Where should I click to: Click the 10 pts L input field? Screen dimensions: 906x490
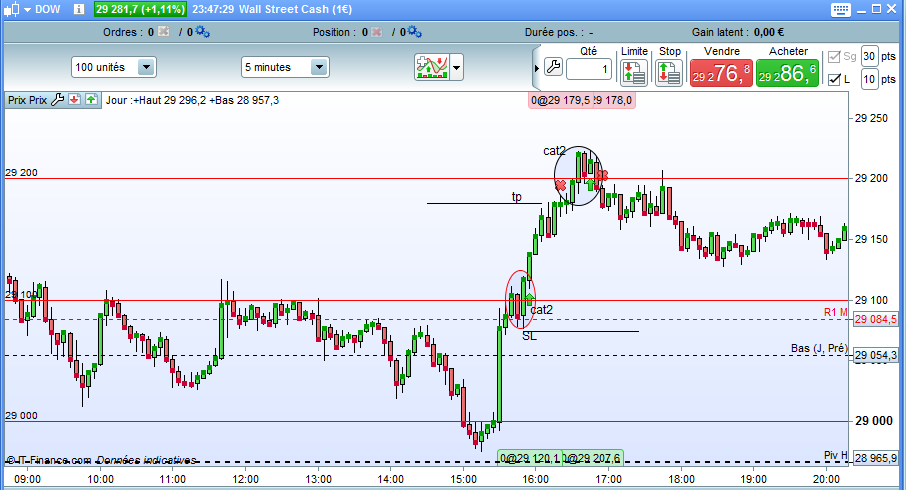[x=869, y=79]
